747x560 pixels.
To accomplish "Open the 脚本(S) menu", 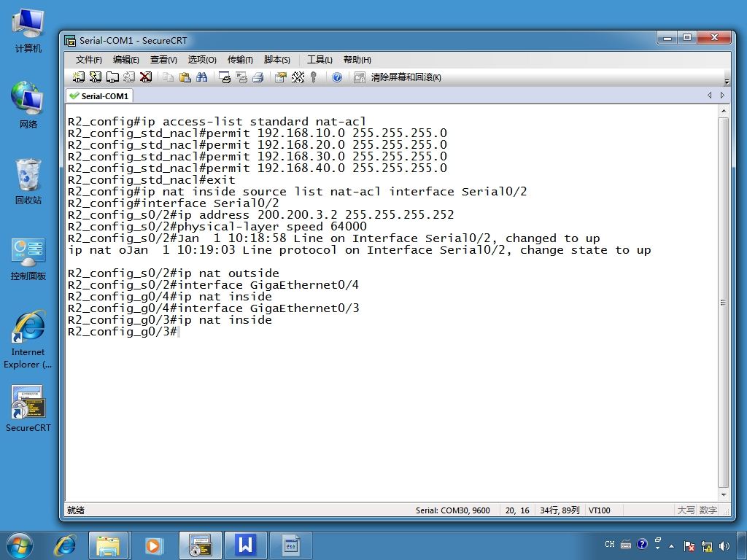I will 276,60.
